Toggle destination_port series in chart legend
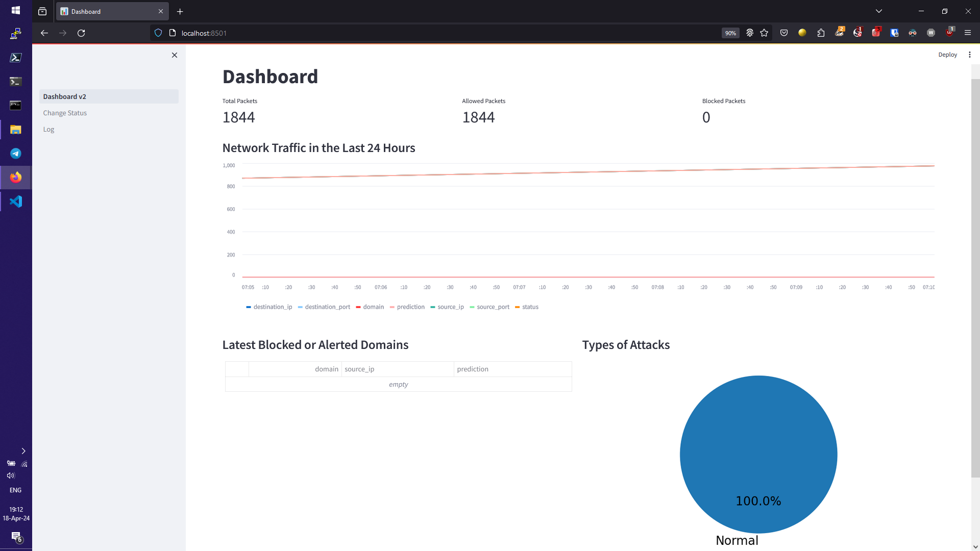 (324, 307)
